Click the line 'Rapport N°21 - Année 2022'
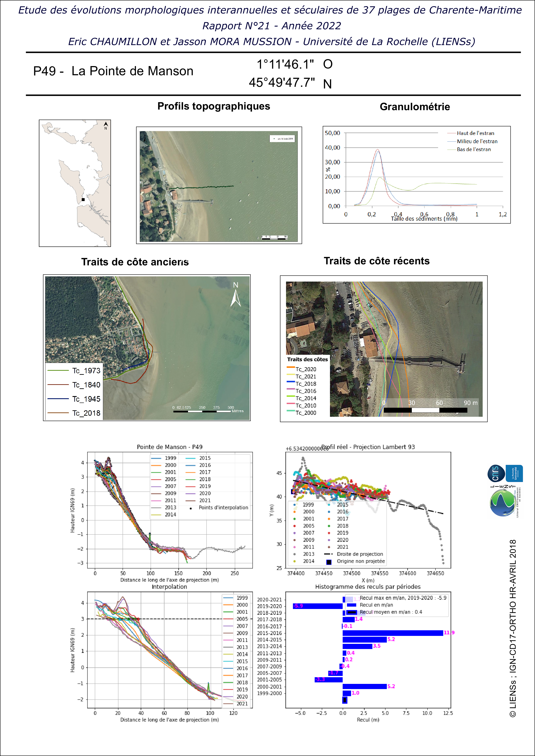This screenshot has height=756, width=535. coord(272,26)
